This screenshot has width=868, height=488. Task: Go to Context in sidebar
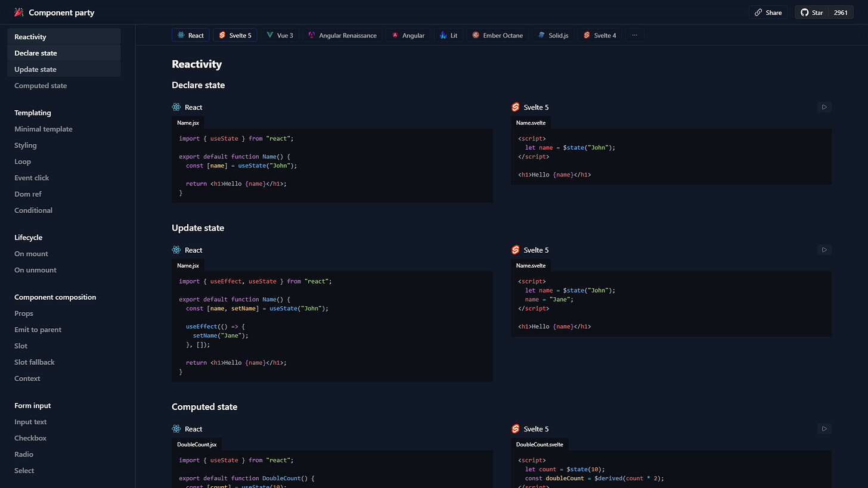click(x=64, y=378)
